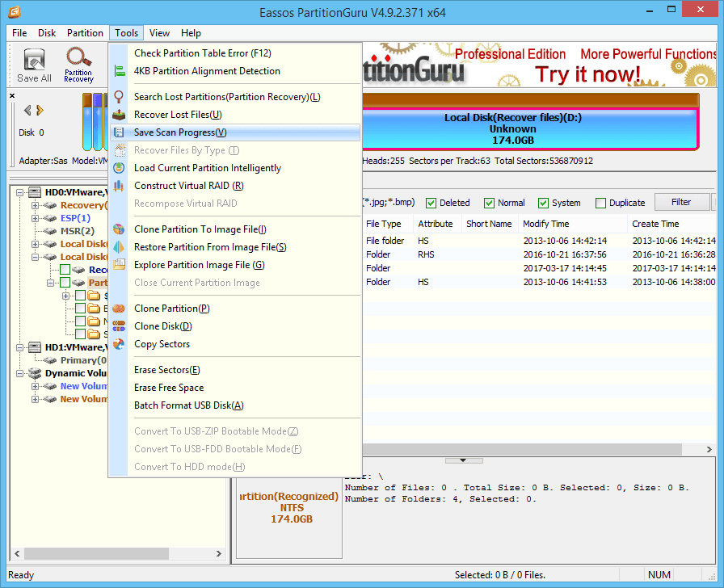Collapse the Part partition node

[50, 283]
